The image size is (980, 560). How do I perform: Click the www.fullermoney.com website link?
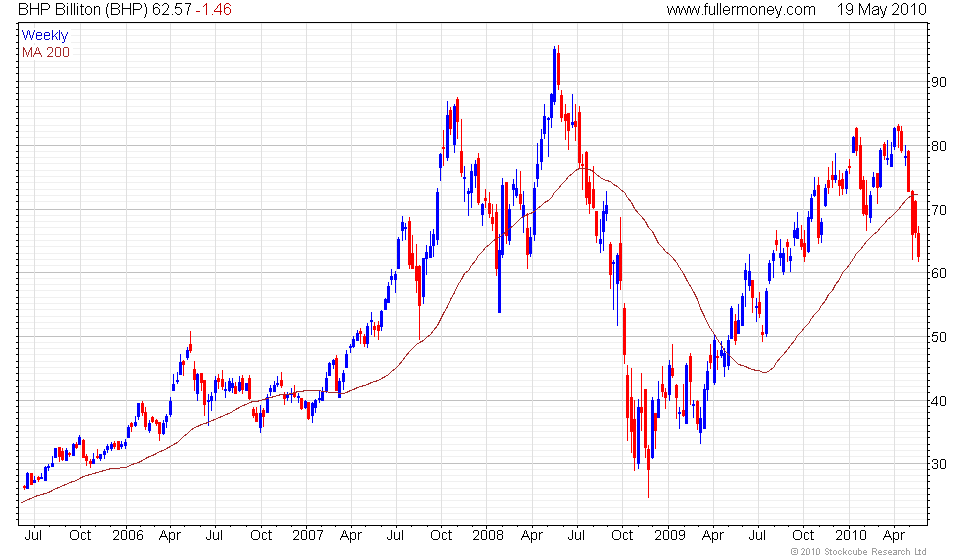tap(741, 9)
